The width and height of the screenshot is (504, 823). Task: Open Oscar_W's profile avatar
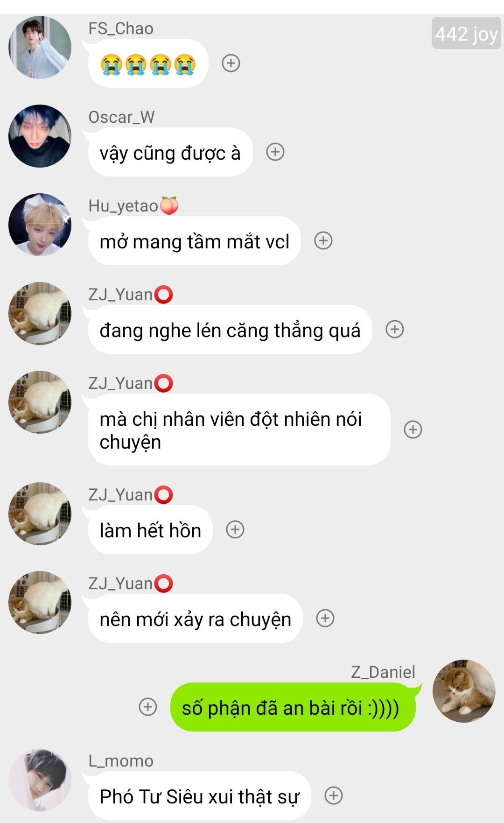pos(40,136)
